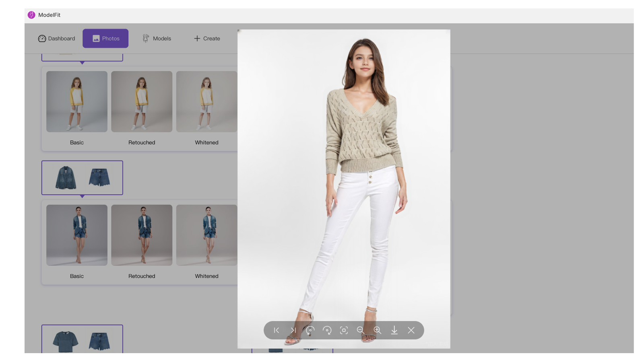This screenshot has width=644, height=362.
Task: Select the Basic denim outfit photo
Action: pyautogui.click(x=76, y=235)
